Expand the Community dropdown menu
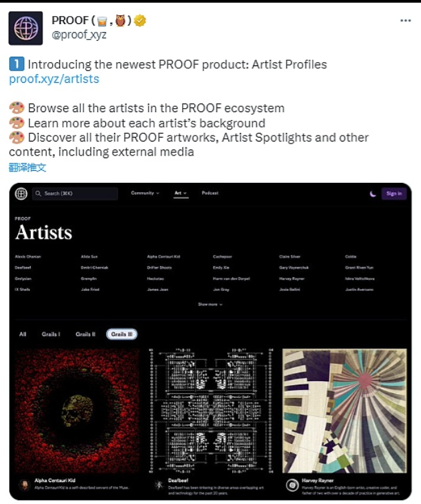This screenshot has width=421, height=504. pos(145,194)
